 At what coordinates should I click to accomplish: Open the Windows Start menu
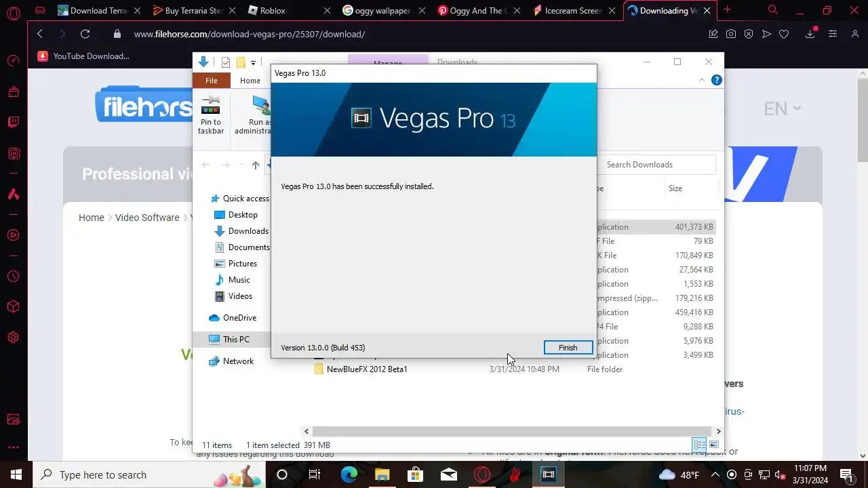(16, 474)
